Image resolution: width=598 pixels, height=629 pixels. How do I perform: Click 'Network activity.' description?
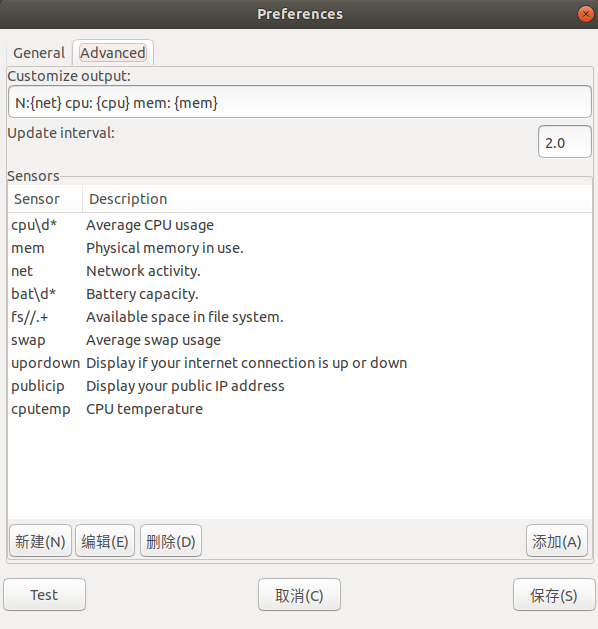143,271
